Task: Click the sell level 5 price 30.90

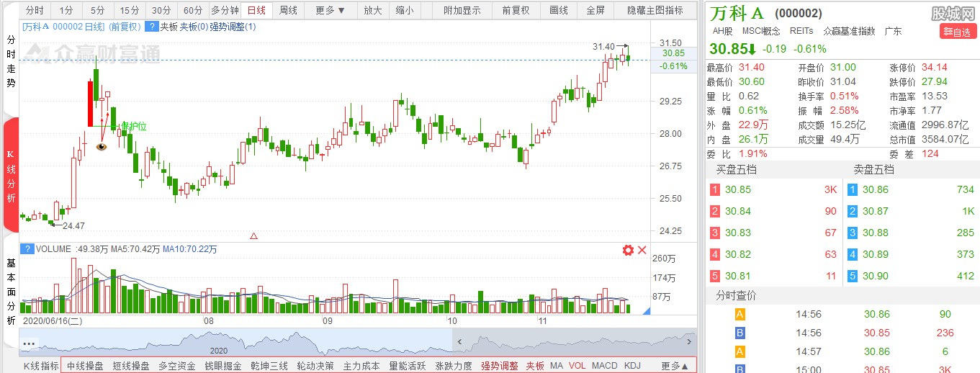Action: (x=876, y=276)
